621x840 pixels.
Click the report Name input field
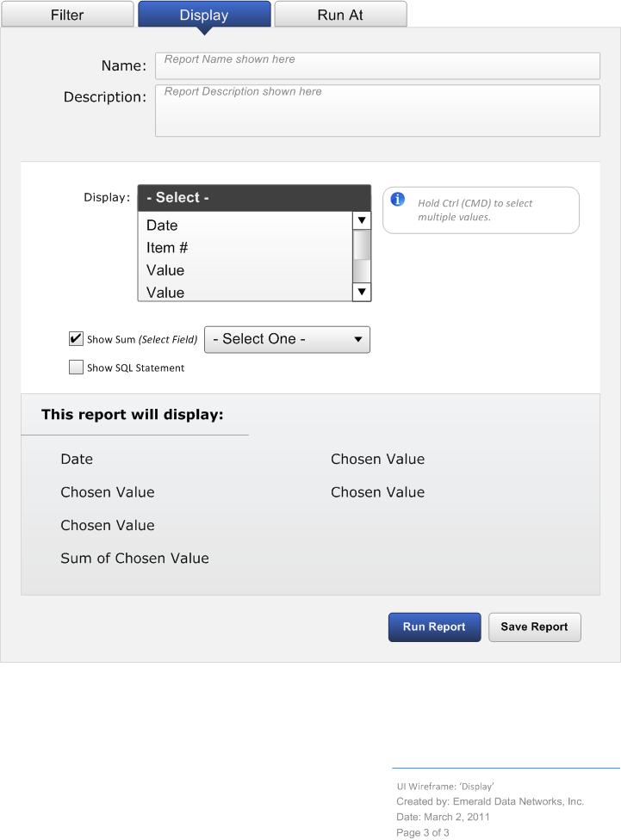377,65
